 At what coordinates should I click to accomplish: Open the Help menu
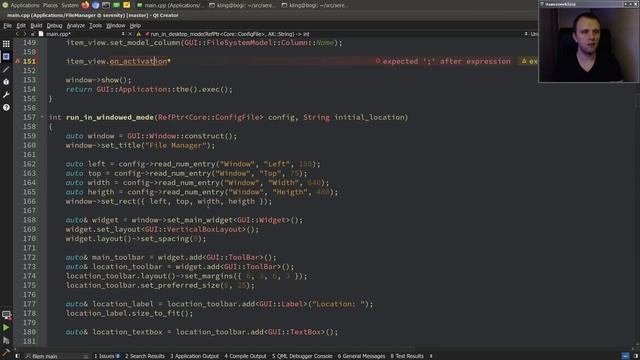coord(135,25)
